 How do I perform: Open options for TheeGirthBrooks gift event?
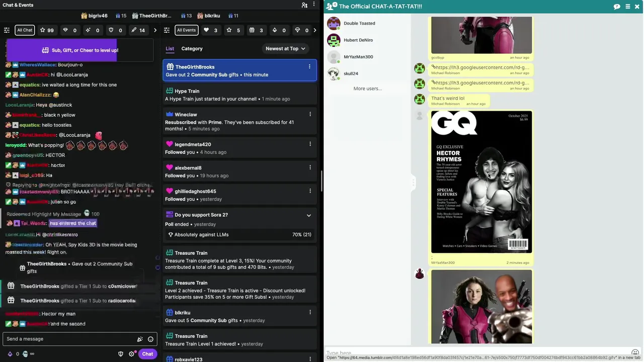[309, 67]
